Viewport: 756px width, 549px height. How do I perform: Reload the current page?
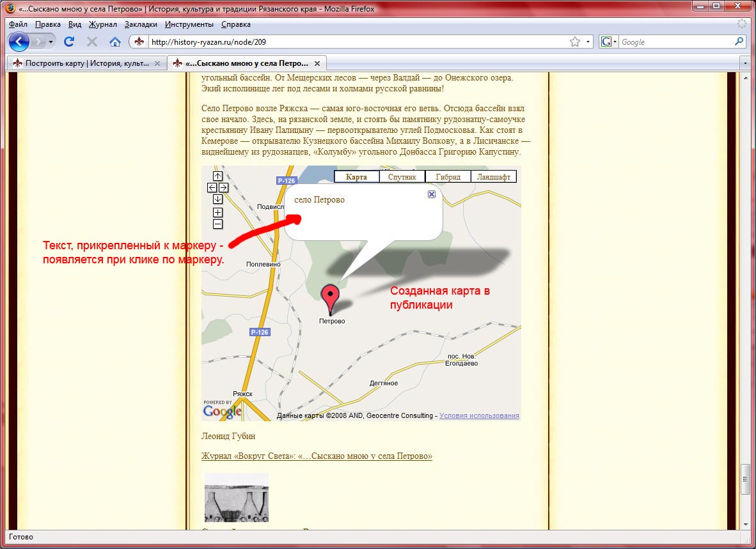pos(69,42)
